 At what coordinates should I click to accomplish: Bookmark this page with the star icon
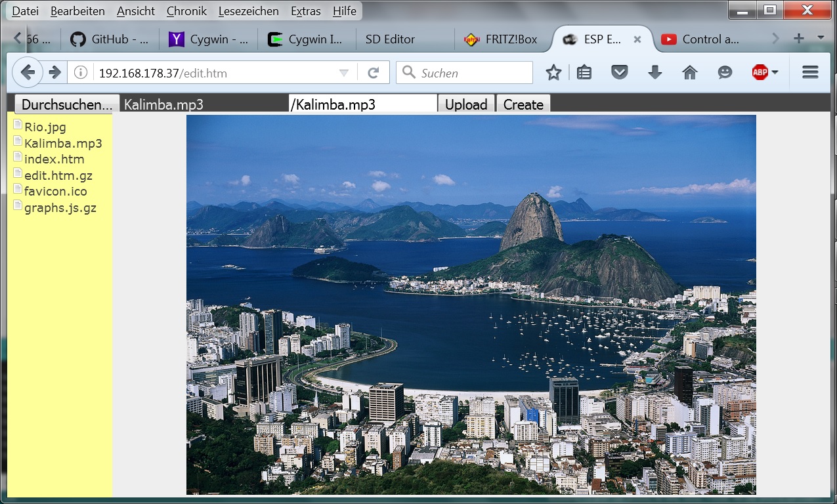tap(553, 73)
